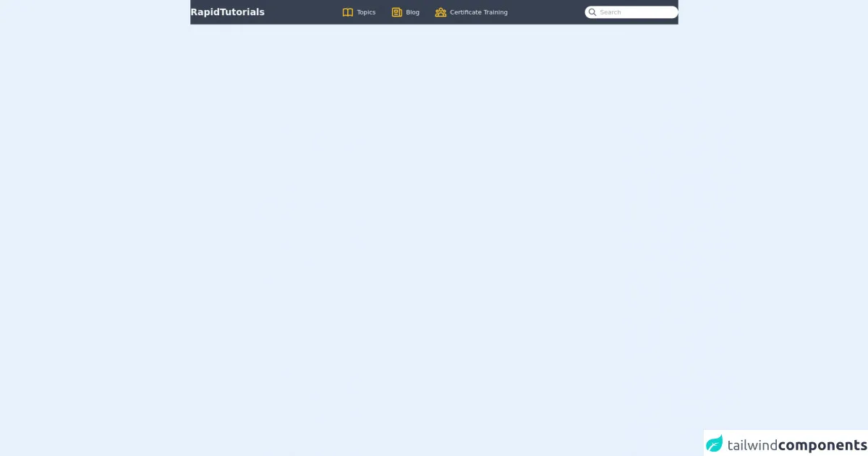The width and height of the screenshot is (868, 456).
Task: Click navbar space between Certificate Training and Search
Action: 546,12
